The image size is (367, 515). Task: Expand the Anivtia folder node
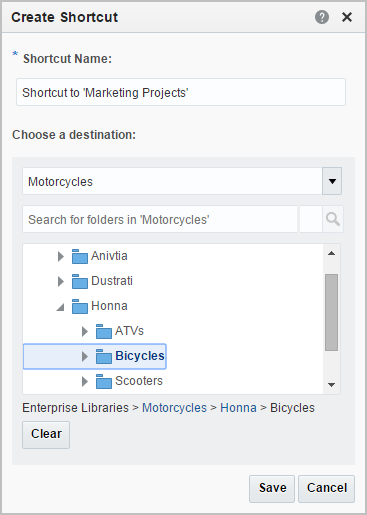[61, 256]
